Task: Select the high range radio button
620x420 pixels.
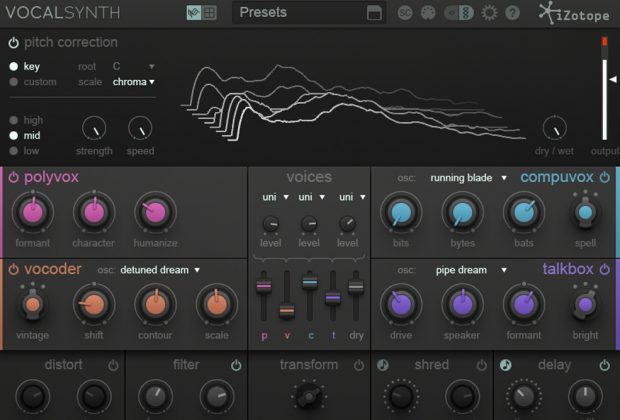Action: (x=13, y=120)
